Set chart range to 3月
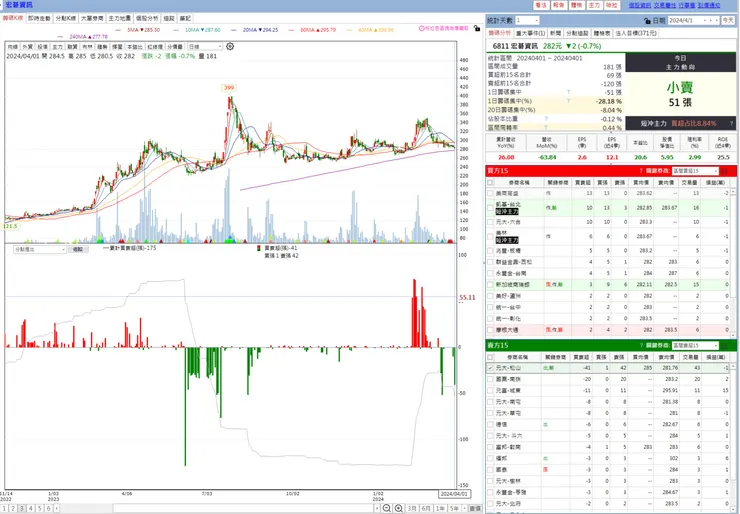Screen dimensions: 740x514 point(412,508)
